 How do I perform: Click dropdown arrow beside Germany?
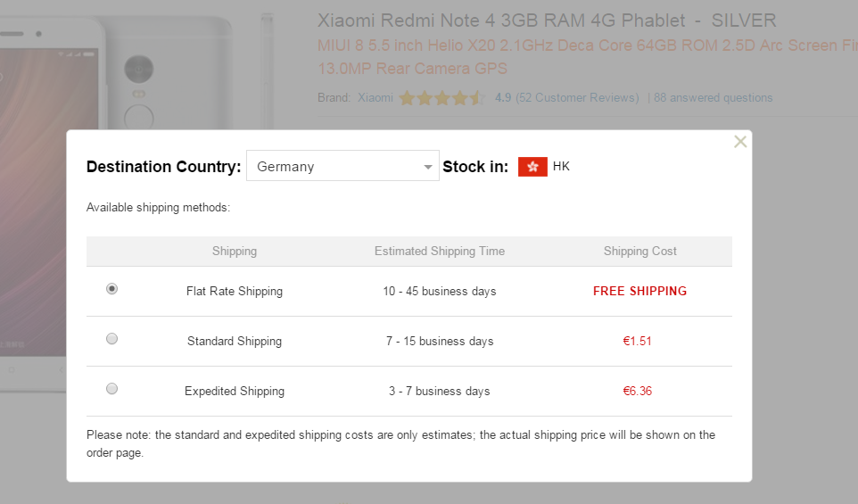(428, 167)
